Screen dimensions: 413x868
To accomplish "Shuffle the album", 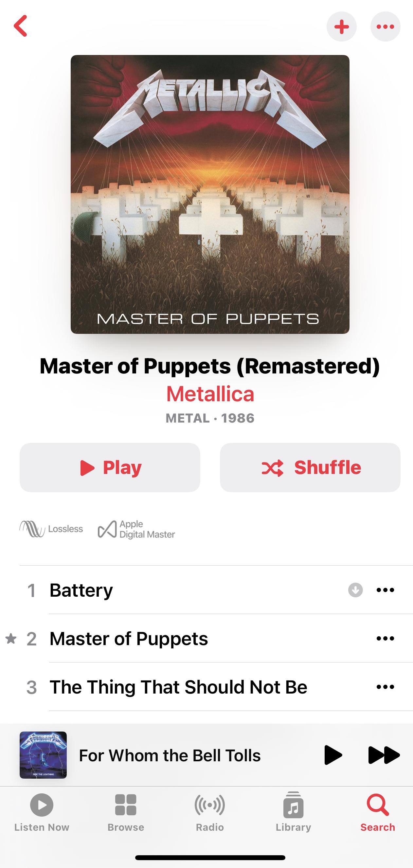I will [x=310, y=467].
